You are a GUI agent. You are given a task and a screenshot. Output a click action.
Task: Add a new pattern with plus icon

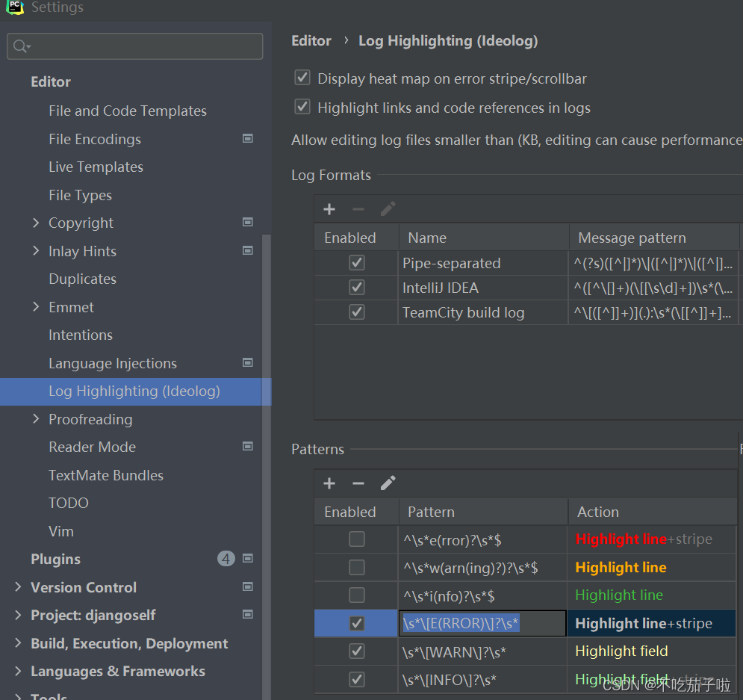point(329,483)
